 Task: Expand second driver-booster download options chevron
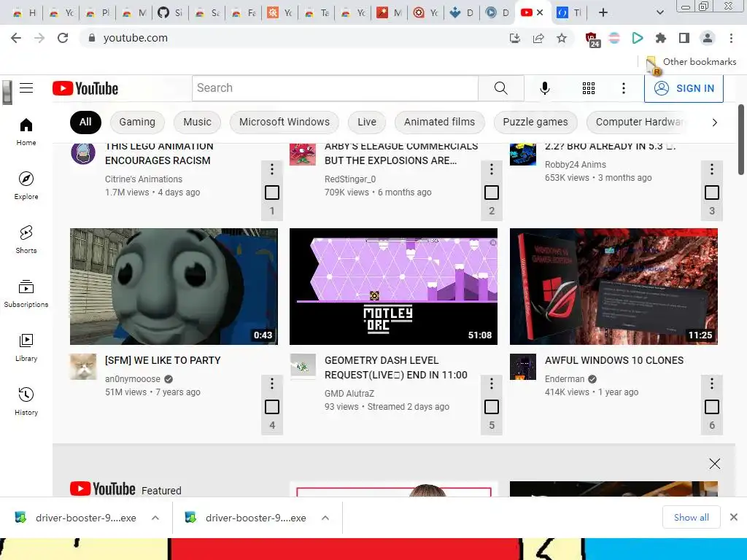[325, 518]
